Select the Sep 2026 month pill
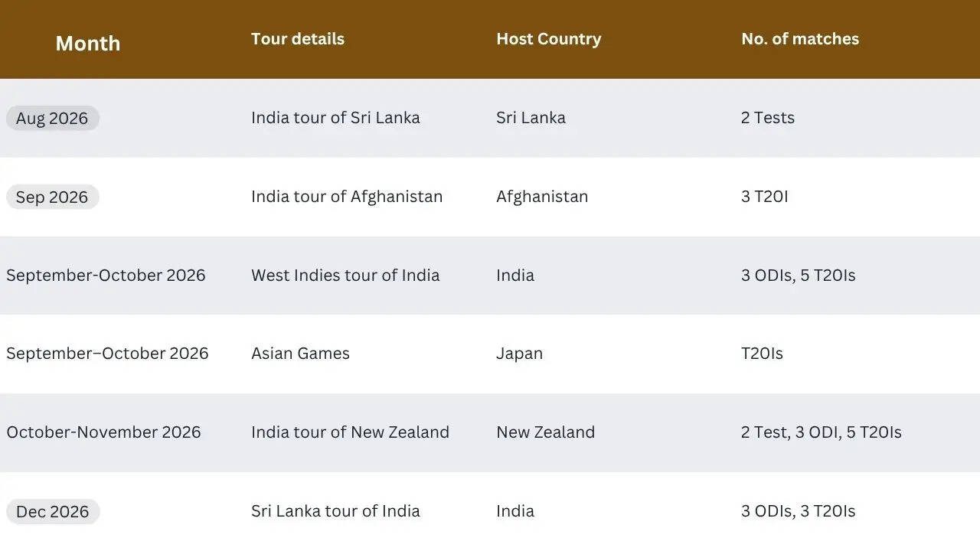Viewport: 980px width, 551px height. 52,197
